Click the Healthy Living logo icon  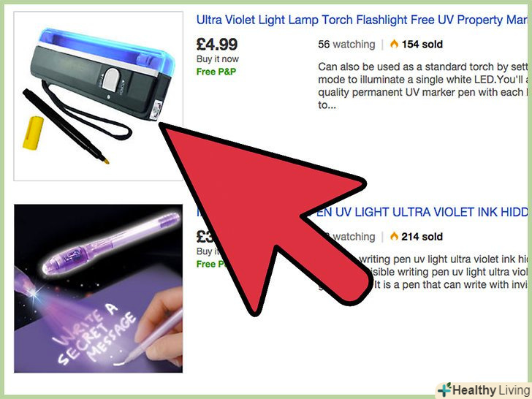[x=445, y=389]
